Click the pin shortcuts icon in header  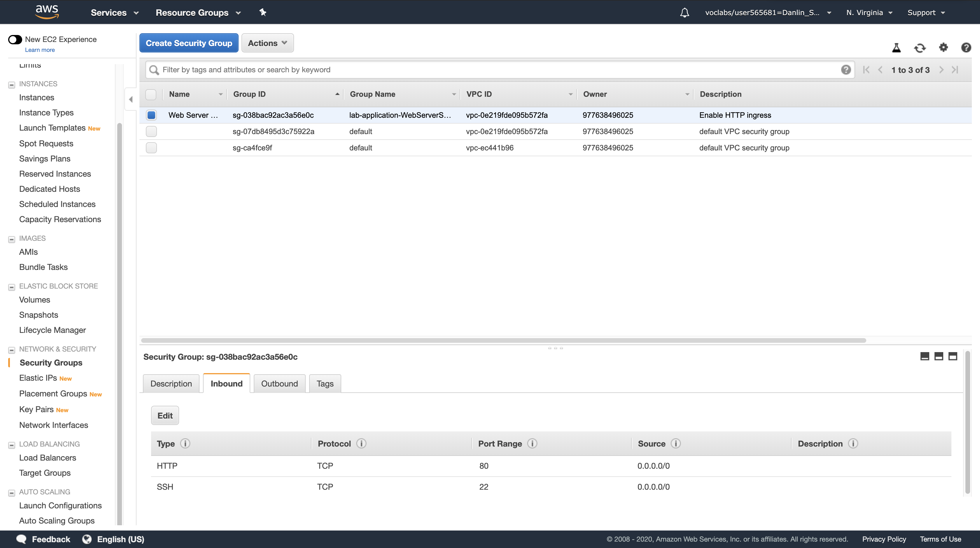point(262,13)
